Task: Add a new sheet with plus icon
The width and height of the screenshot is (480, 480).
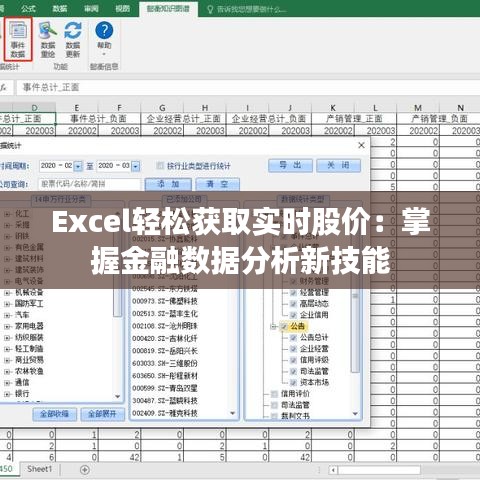Action: 85,470
